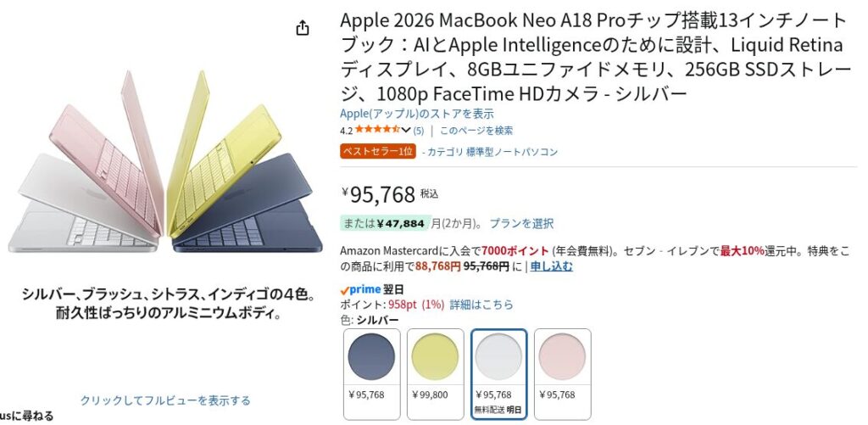Click the star rating icons
Viewport: 868px width, 425px height.
[377, 131]
